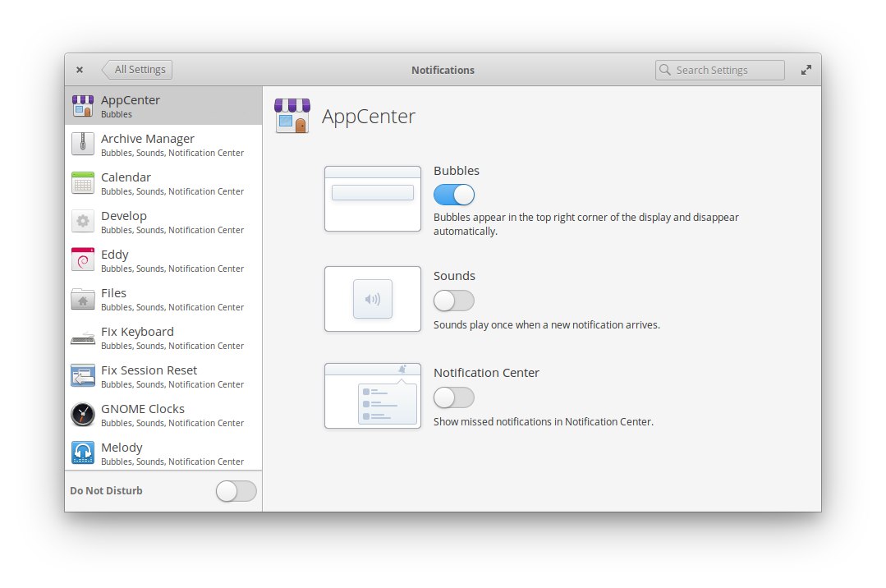This screenshot has width=886, height=588.
Task: Select the Fix Keyboard row label
Action: pos(137,332)
